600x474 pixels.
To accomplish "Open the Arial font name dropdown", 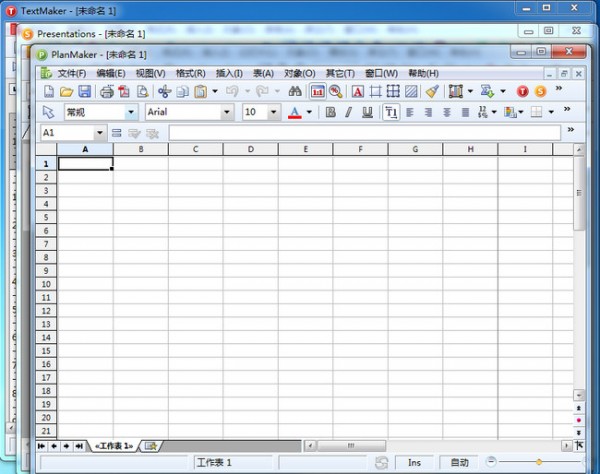I will coord(227,112).
